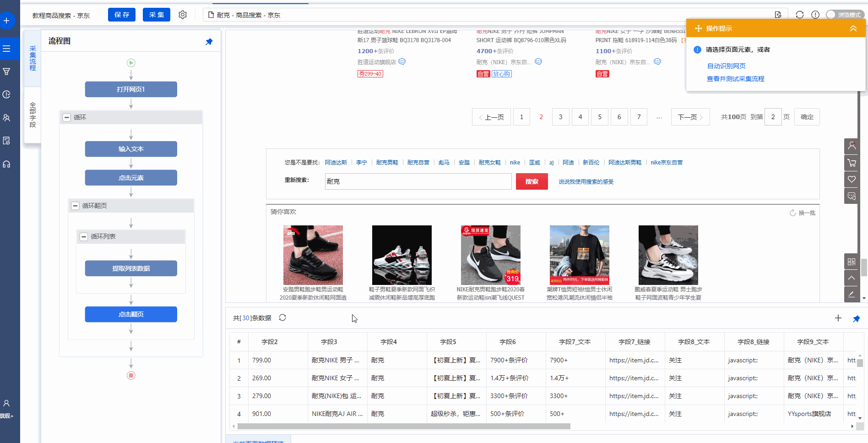Click 自动识别网页 link
The height and width of the screenshot is (443, 868).
coord(726,66)
